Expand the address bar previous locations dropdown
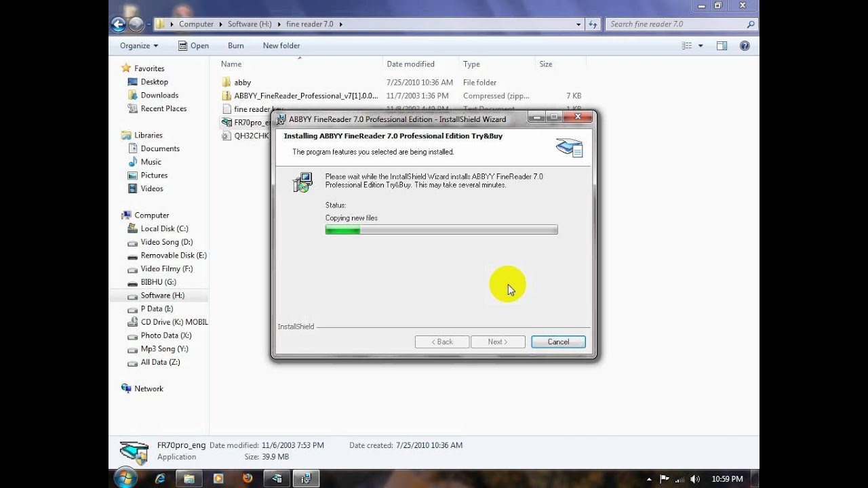Viewport: 868px width, 488px height. click(578, 24)
